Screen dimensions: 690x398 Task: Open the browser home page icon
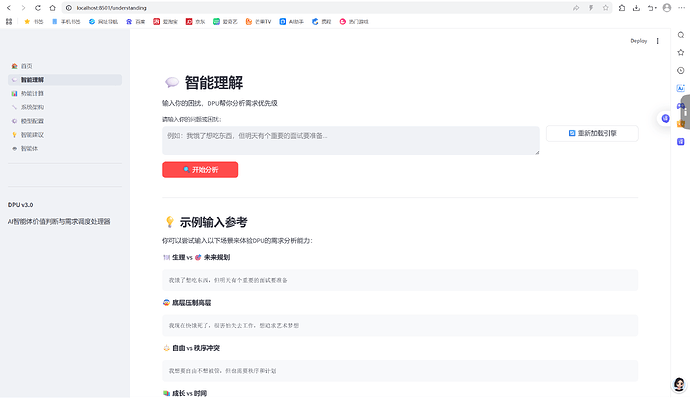[52, 8]
